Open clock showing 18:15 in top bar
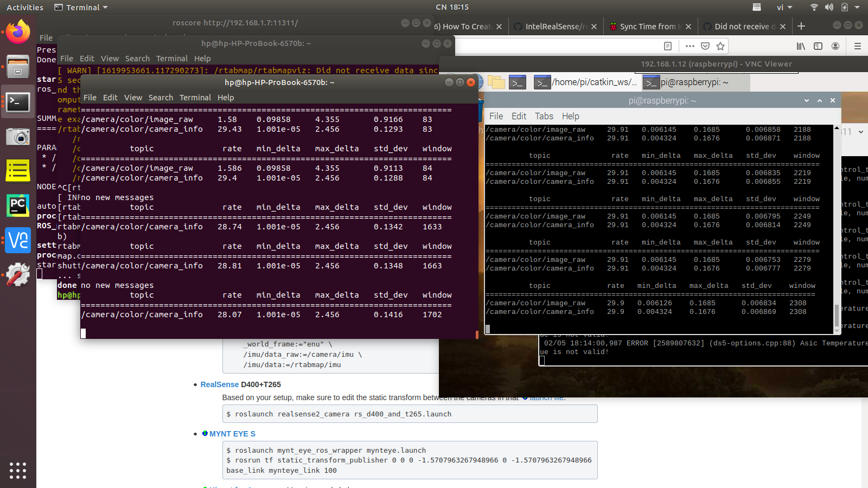Screen dimensions: 868x488 [452, 7]
